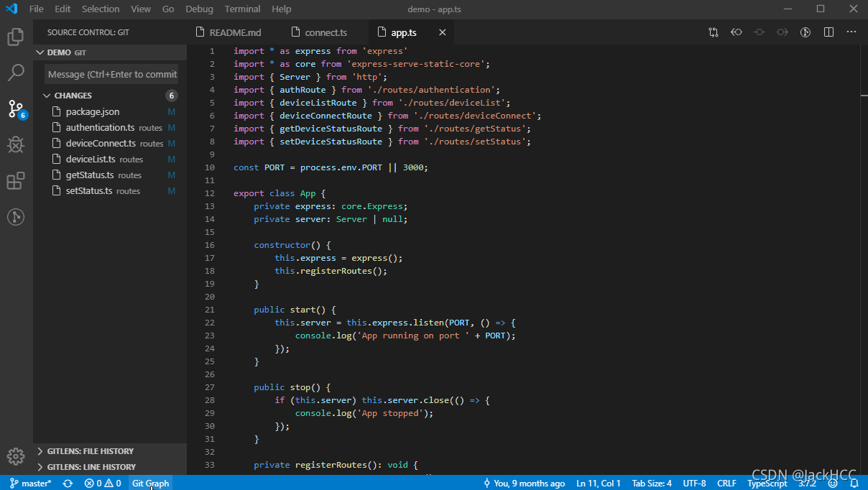Click the toggle file blame git icon
868x490 pixels.
point(805,32)
